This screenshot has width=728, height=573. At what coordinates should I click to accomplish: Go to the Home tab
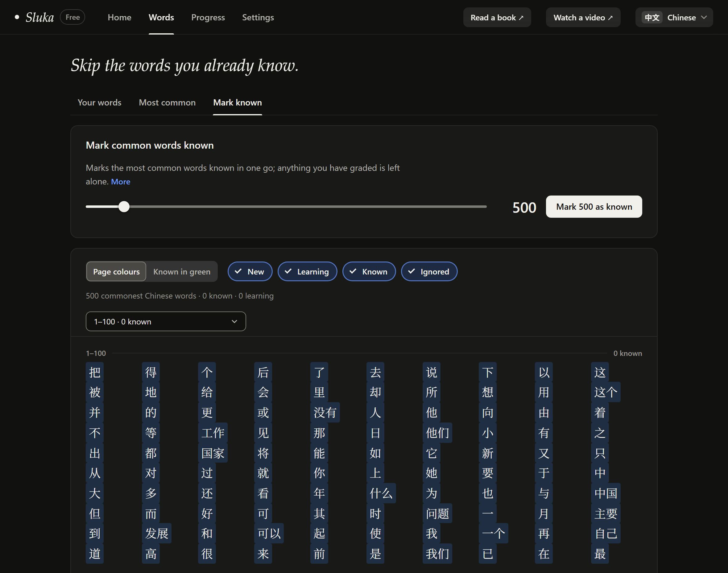click(119, 18)
